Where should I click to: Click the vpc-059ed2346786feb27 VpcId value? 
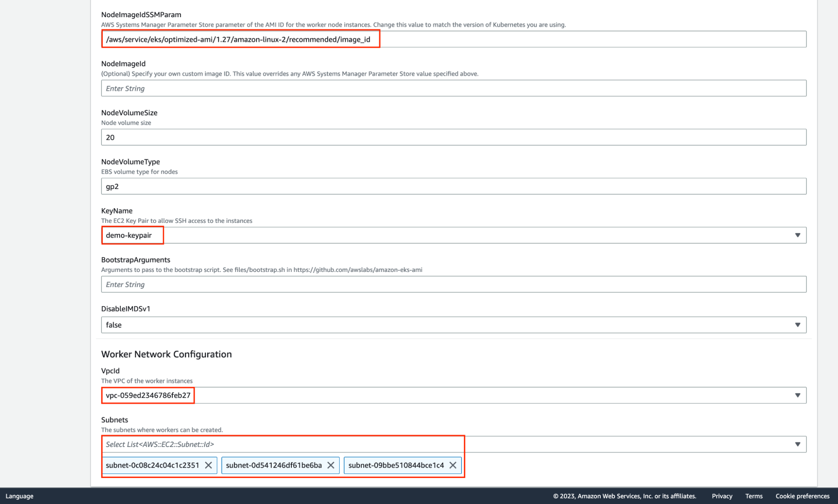pos(148,395)
